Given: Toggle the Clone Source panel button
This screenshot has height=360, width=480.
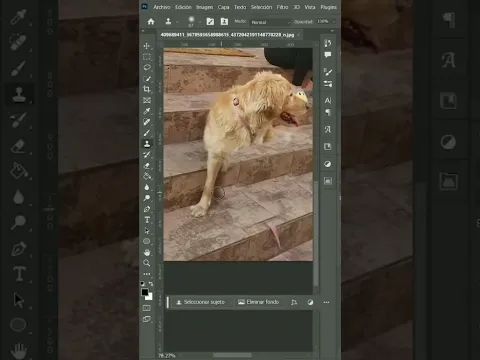Looking at the screenshot, I should tap(224, 22).
